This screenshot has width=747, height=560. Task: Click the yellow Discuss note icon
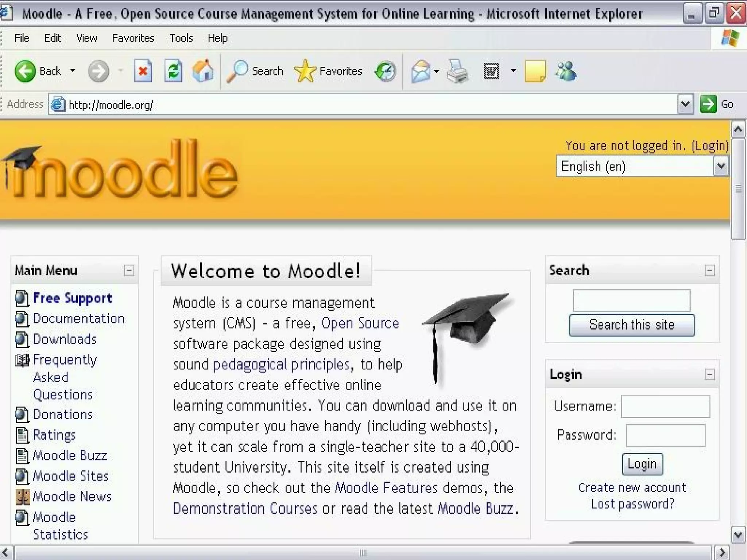coord(535,71)
